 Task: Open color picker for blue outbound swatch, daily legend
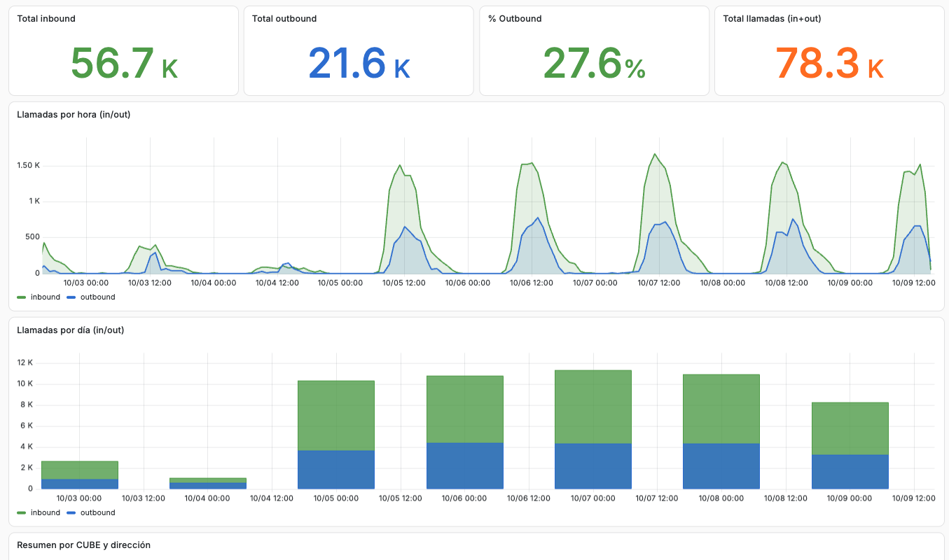coord(71,513)
